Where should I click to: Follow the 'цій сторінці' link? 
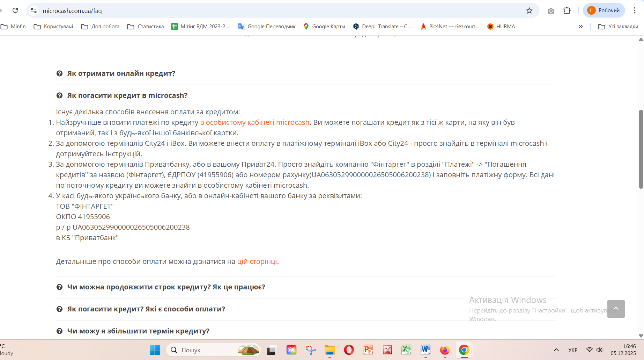(257, 261)
